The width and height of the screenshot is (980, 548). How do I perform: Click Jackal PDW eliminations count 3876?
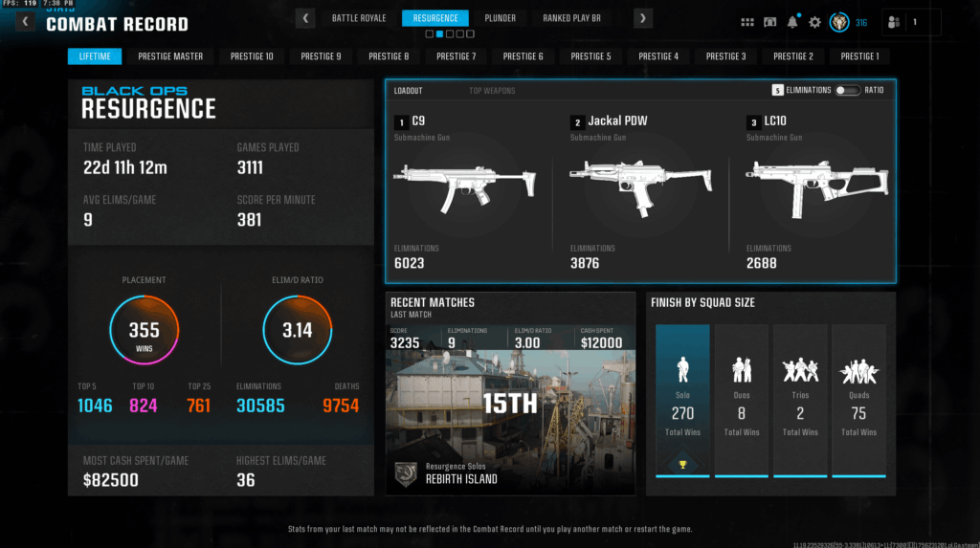(585, 264)
